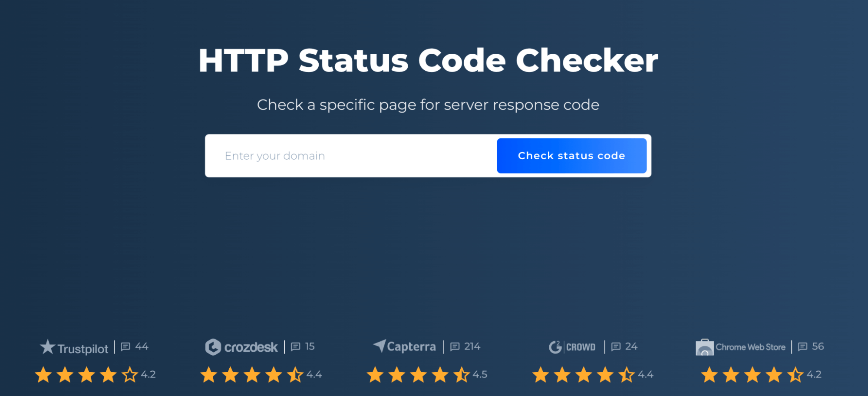The image size is (868, 396).
Task: Click the G2 Crowd review comment icon
Action: [x=616, y=347]
